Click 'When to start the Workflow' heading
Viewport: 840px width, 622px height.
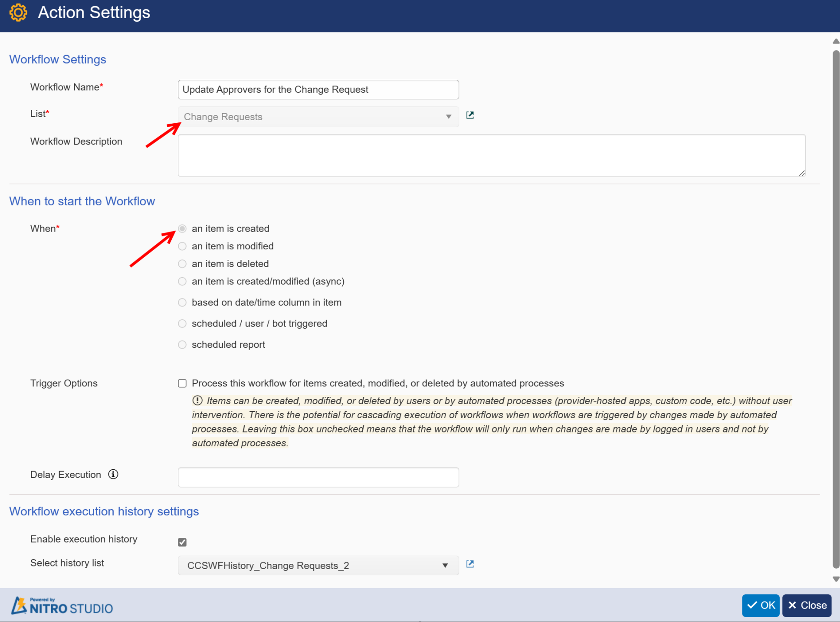tap(82, 201)
